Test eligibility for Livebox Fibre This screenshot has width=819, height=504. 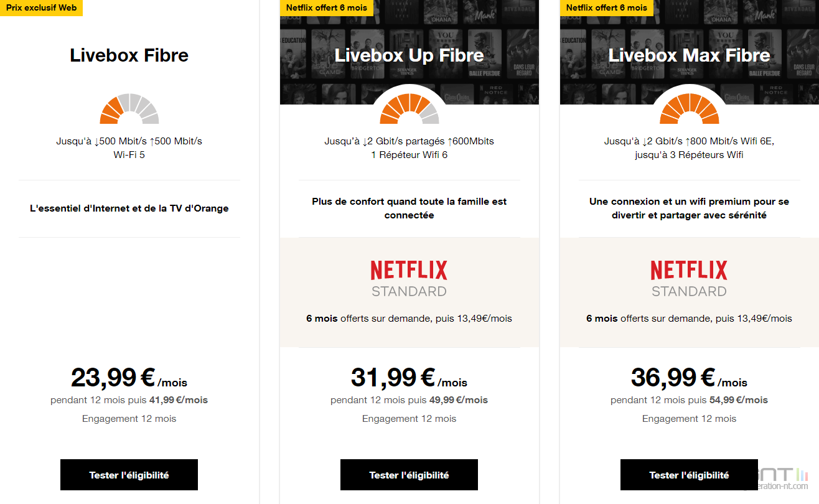click(x=129, y=475)
